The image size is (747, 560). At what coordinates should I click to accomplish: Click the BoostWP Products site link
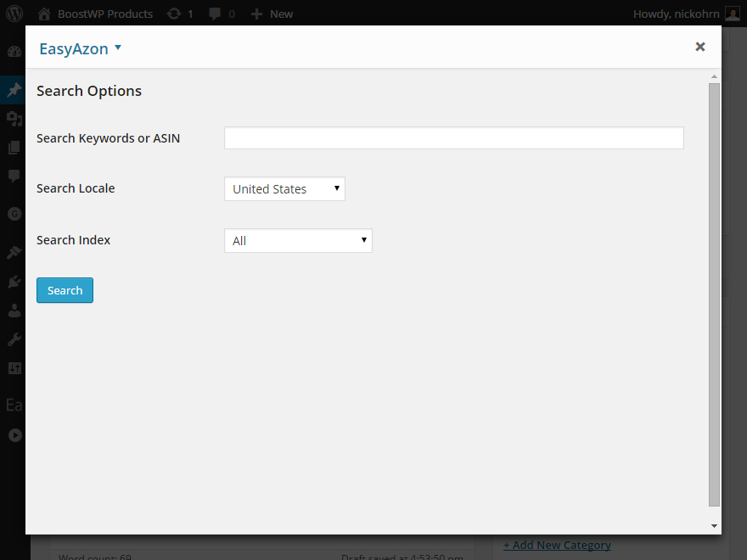click(105, 14)
